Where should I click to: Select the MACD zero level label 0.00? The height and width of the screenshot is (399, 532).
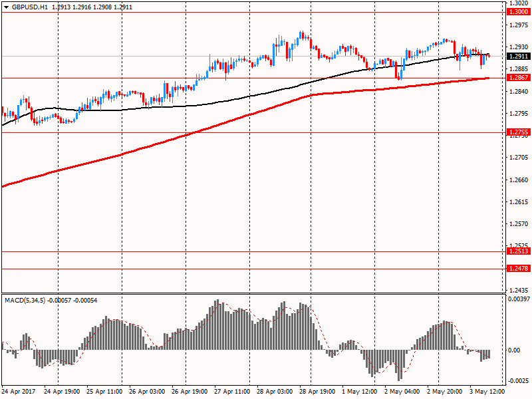point(514,350)
